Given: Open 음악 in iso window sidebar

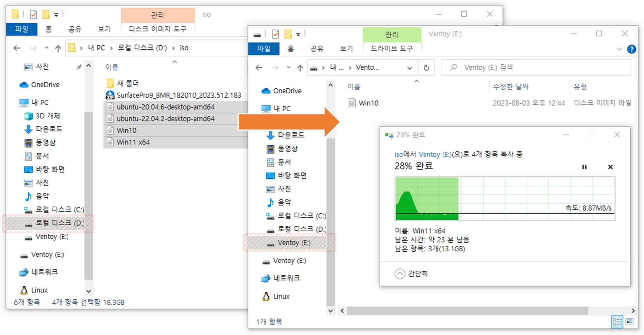Looking at the screenshot, I should [36, 196].
